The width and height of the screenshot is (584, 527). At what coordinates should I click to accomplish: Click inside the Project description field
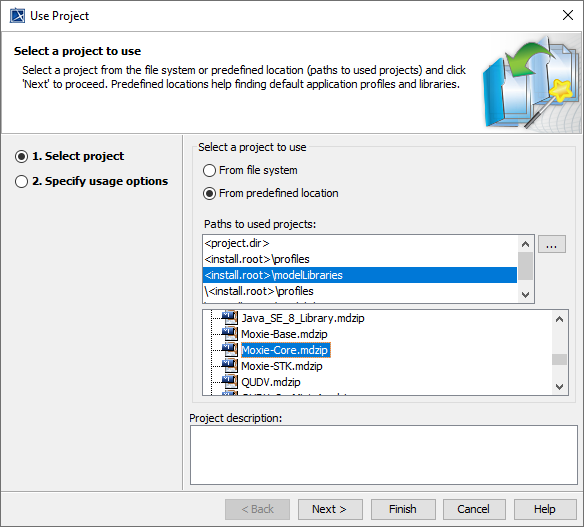[384, 455]
